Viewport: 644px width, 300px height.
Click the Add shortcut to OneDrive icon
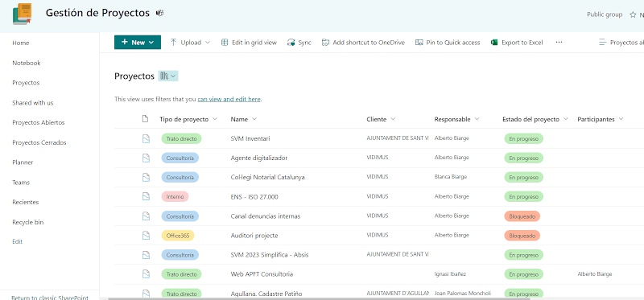pos(325,43)
